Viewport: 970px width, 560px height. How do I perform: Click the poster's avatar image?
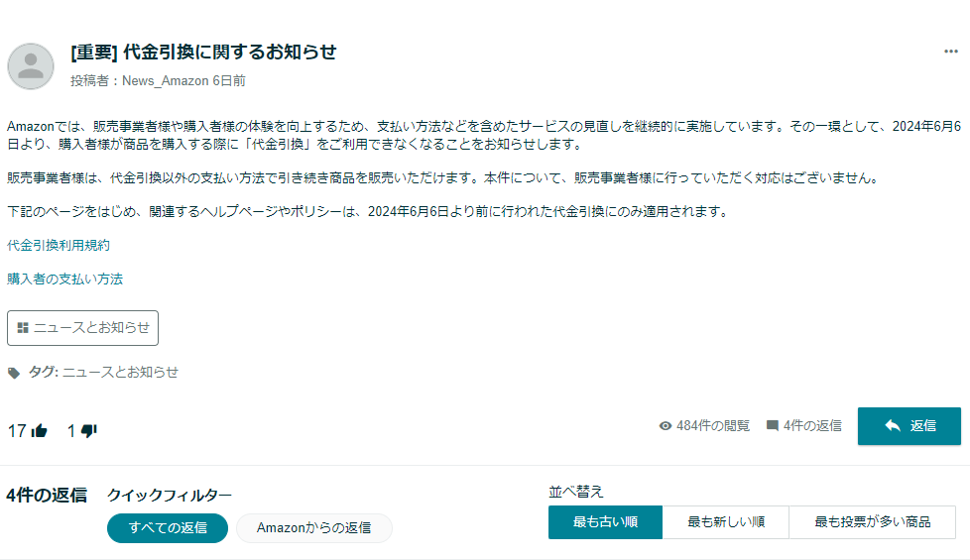point(31,66)
